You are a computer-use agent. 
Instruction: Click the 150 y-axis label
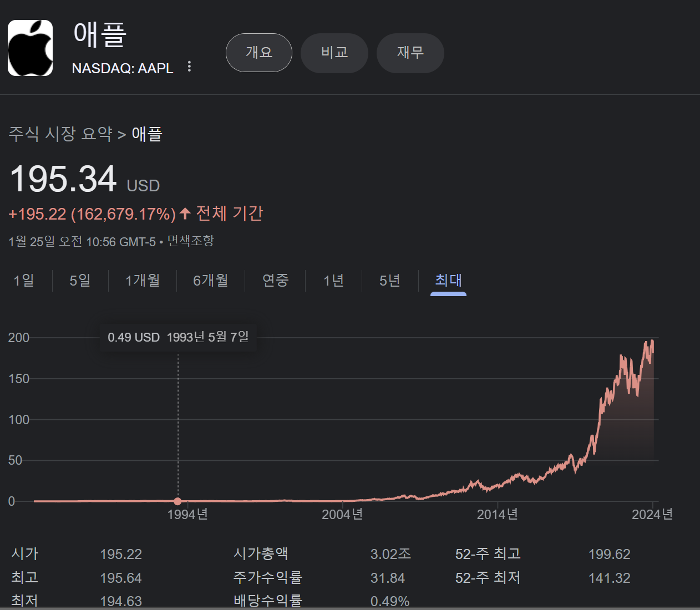click(19, 379)
